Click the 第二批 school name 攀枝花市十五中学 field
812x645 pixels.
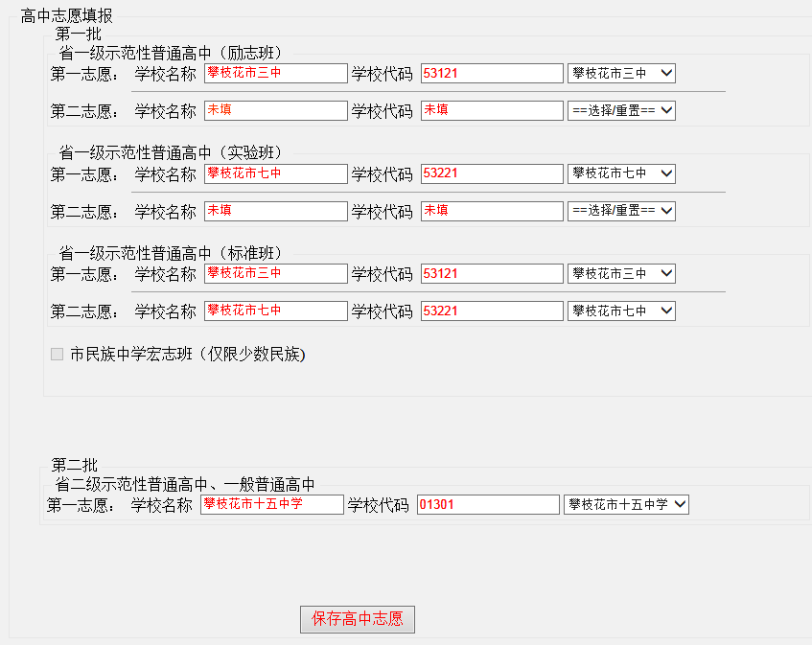click(271, 505)
